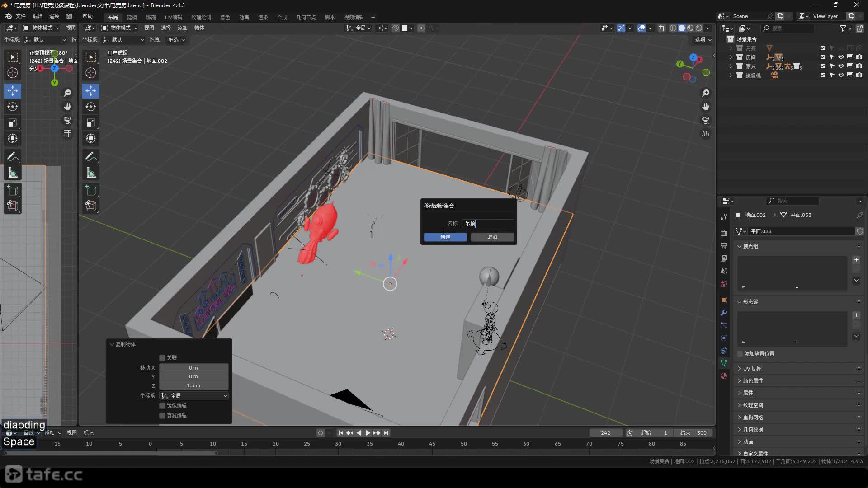868x488 pixels.
Task: Click the camera view icon in viewport
Action: 706,120
